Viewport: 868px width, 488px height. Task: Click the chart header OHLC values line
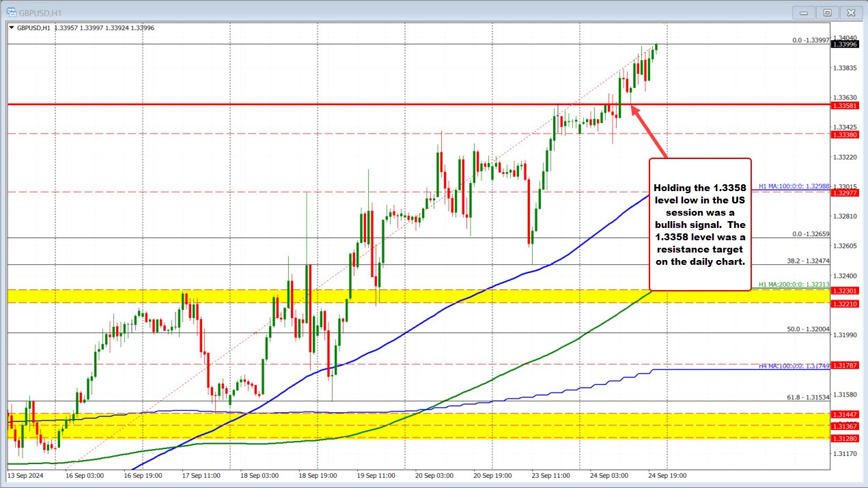[x=85, y=28]
